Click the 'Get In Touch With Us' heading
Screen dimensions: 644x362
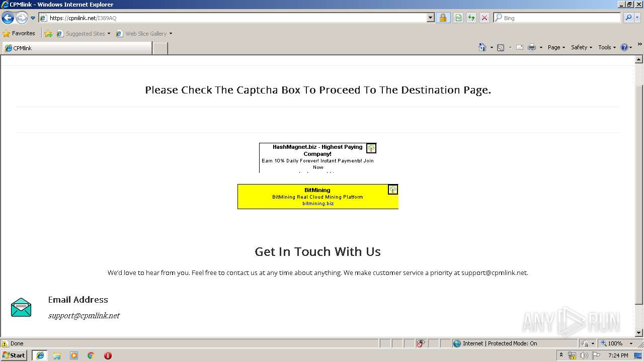pyautogui.click(x=317, y=251)
